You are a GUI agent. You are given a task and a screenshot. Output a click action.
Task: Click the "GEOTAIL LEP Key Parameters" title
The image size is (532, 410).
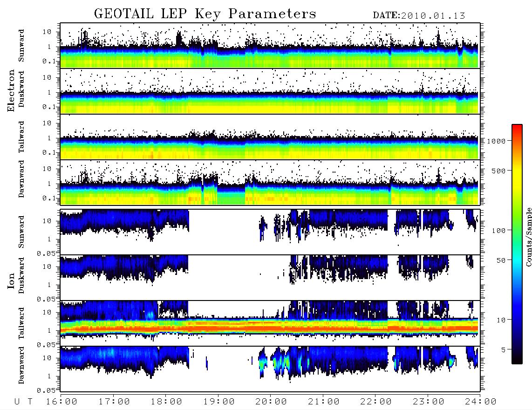click(x=205, y=14)
